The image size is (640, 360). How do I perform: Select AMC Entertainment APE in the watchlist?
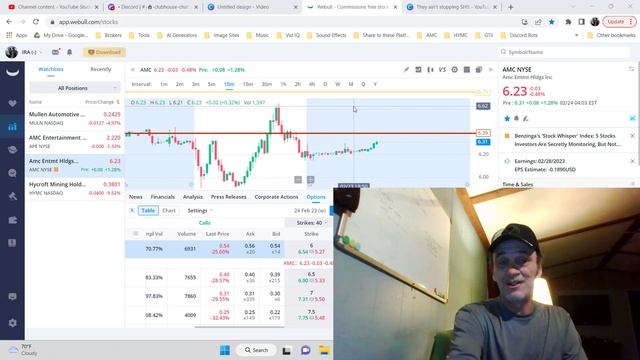[x=74, y=142]
